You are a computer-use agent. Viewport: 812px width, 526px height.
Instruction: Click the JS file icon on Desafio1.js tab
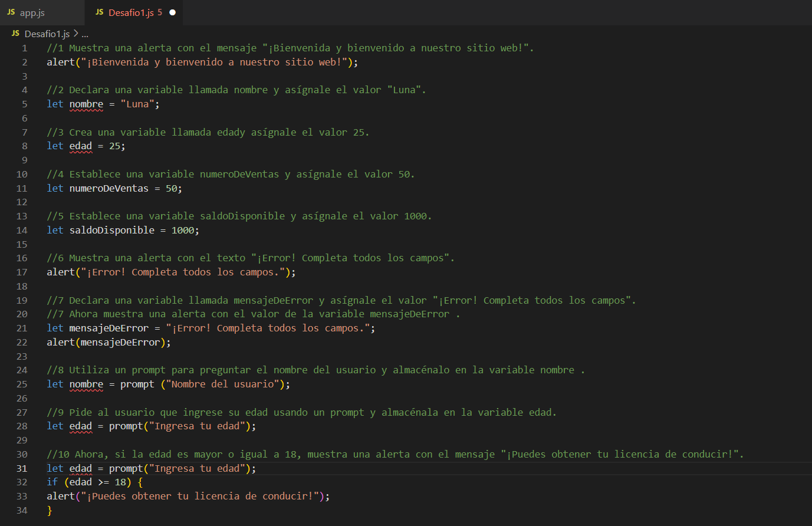pos(100,12)
